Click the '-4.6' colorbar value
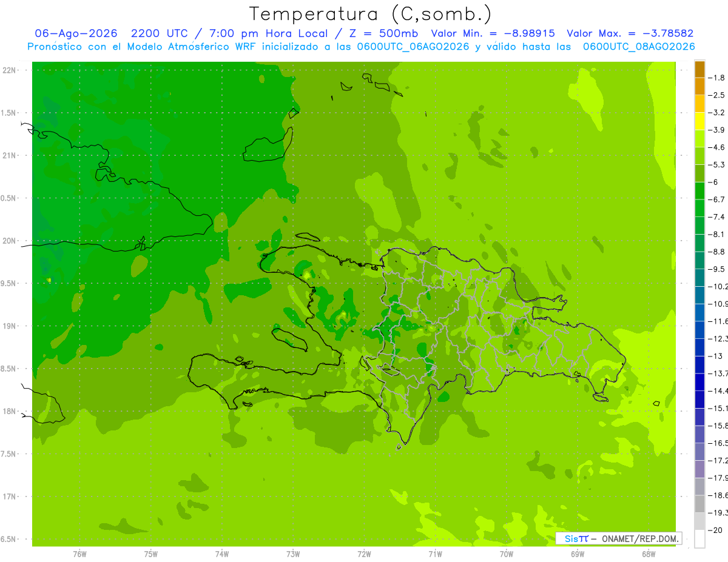The height and width of the screenshot is (562, 728). 716,147
